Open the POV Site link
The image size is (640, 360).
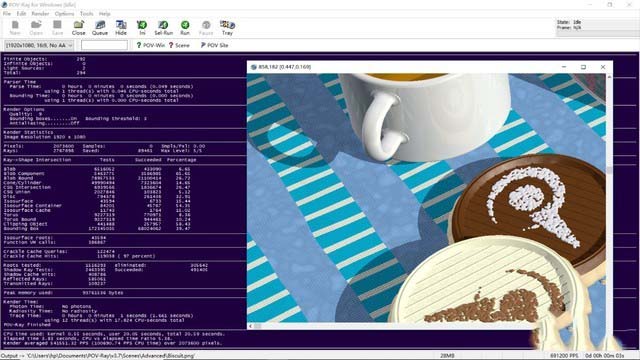tap(214, 45)
